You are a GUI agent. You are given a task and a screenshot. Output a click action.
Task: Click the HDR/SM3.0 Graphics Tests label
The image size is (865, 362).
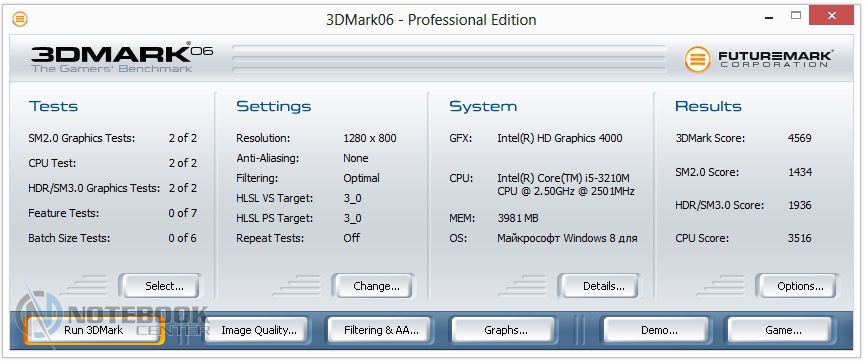[x=94, y=188]
